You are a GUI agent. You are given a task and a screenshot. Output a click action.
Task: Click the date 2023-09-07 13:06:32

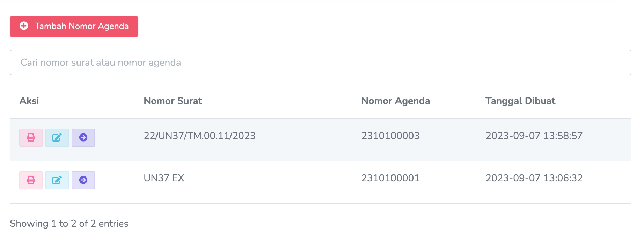pyautogui.click(x=534, y=178)
